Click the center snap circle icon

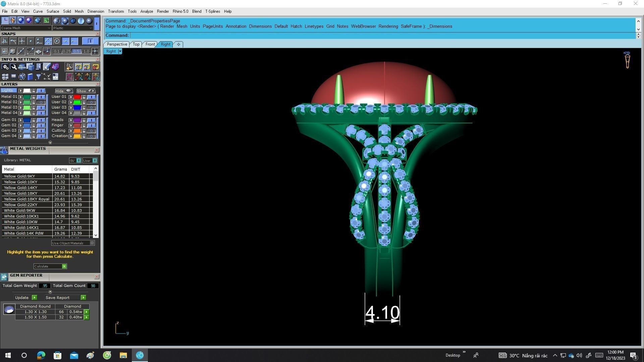coord(57,41)
